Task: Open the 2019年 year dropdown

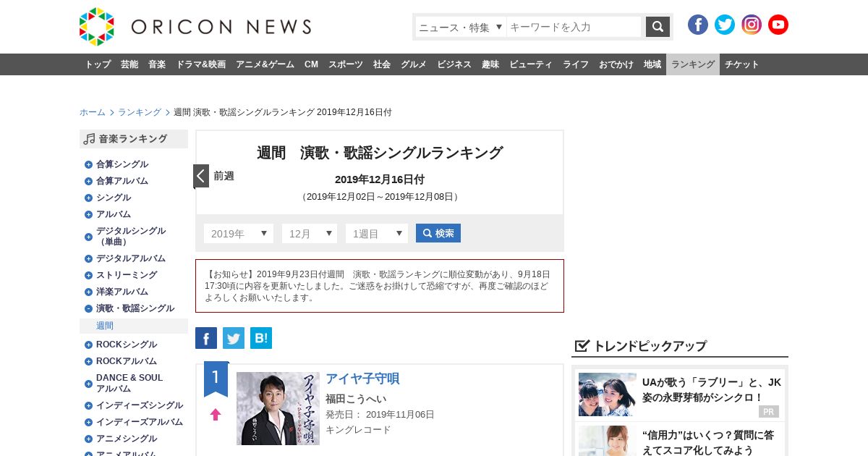Action: click(239, 233)
